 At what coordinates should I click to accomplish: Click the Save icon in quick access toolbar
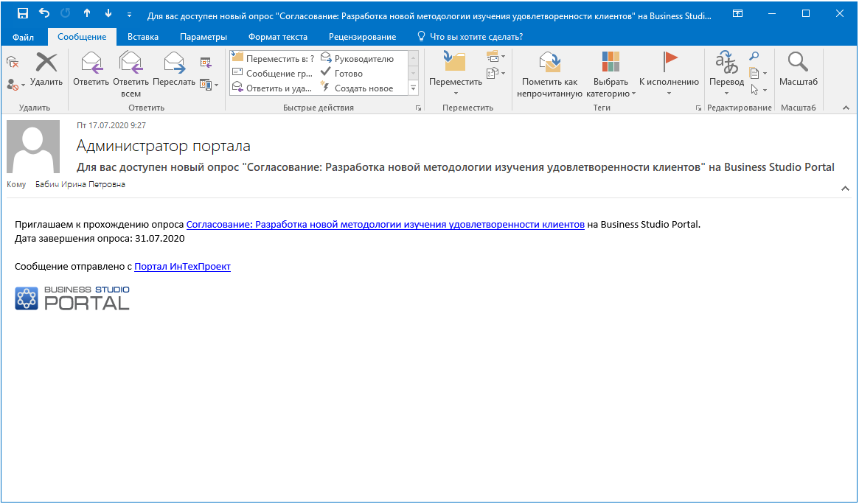22,14
